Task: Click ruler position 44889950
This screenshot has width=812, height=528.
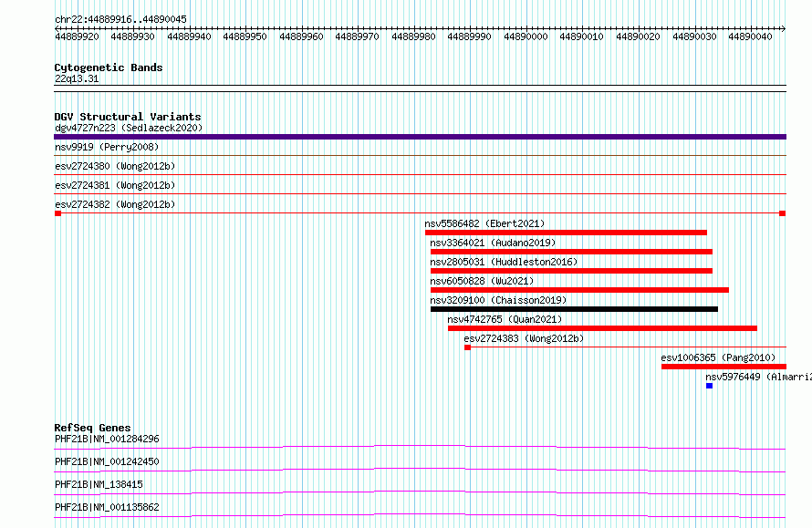Action: tap(245, 36)
